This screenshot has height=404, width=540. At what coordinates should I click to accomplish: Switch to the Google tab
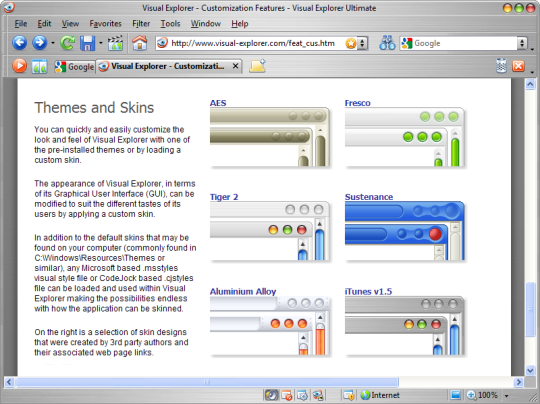coord(75,66)
